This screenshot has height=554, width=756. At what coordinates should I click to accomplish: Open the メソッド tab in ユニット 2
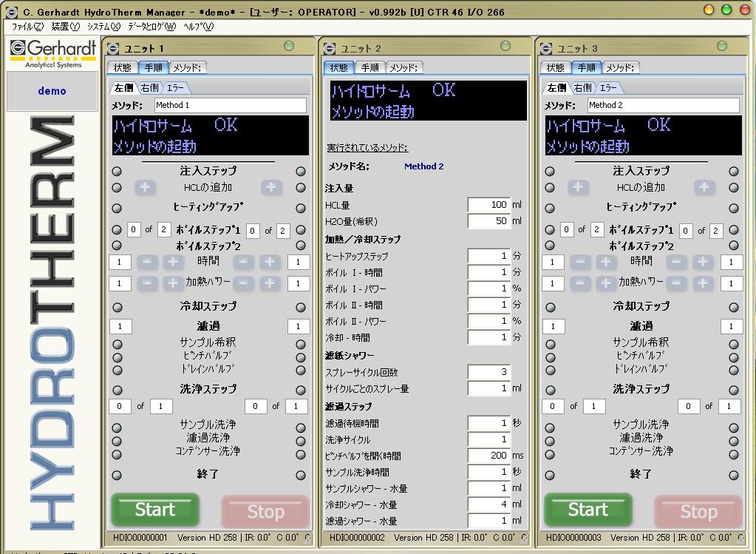404,67
